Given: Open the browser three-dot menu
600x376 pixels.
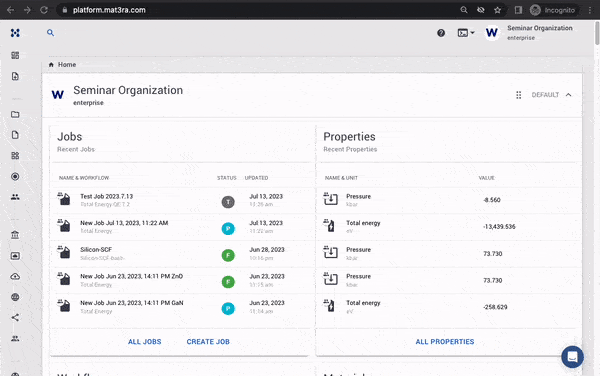Looking at the screenshot, I should pyautogui.click(x=590, y=10).
